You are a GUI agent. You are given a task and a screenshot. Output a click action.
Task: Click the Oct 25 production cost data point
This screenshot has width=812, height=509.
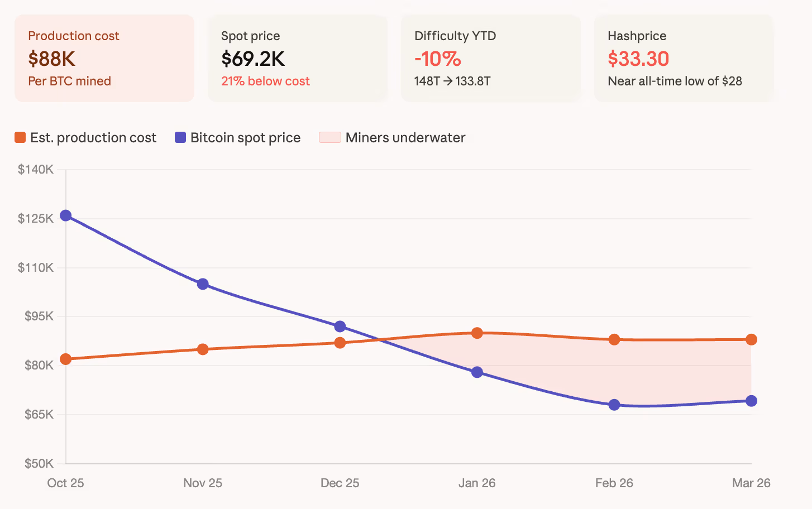[x=66, y=359]
